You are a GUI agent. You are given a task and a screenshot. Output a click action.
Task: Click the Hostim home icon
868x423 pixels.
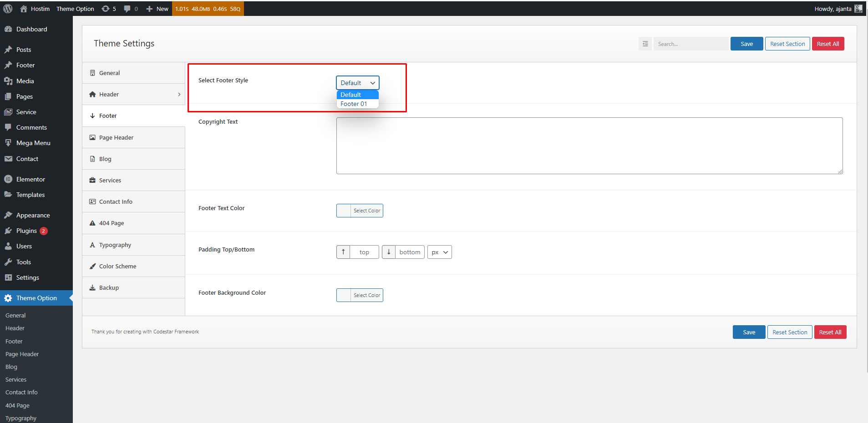(24, 9)
